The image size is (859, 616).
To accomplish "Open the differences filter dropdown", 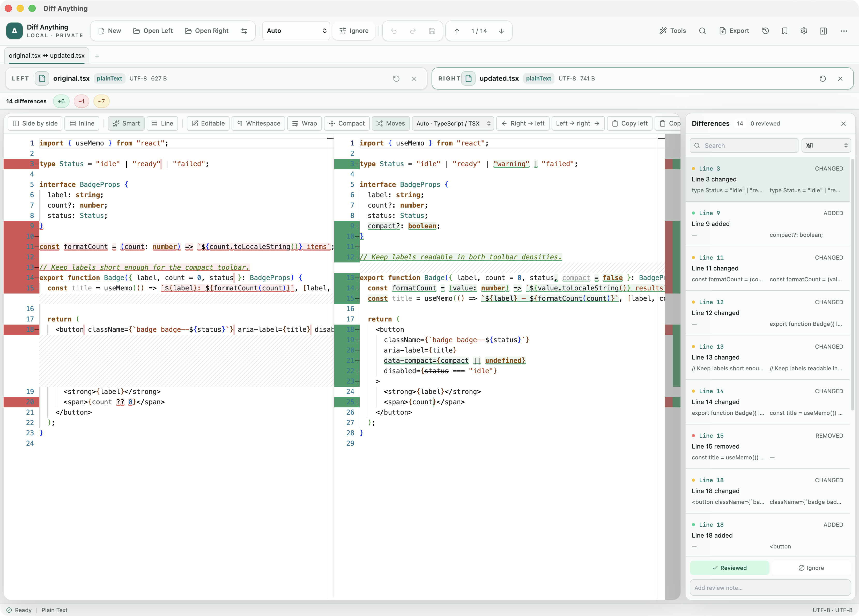I will pyautogui.click(x=826, y=145).
